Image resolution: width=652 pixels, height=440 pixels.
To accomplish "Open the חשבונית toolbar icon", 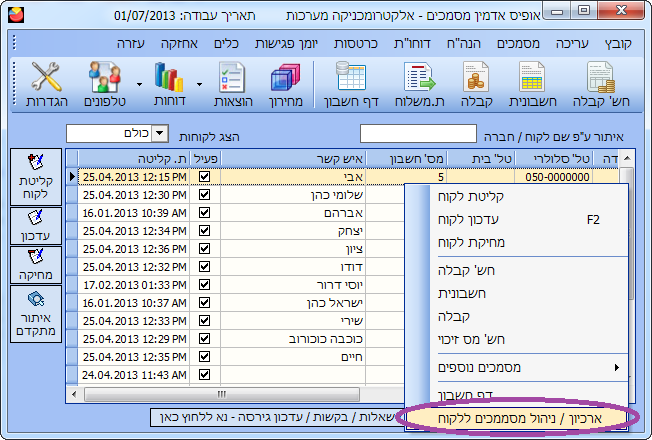I will (x=532, y=85).
